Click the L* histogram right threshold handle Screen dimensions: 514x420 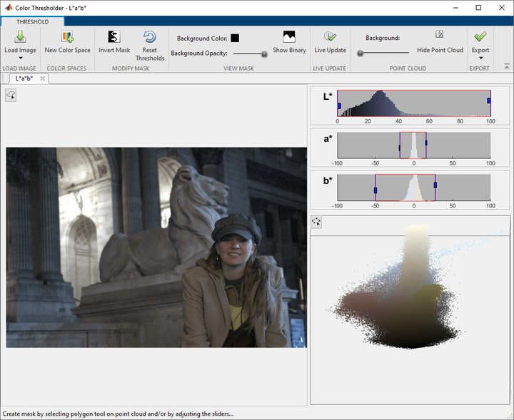489,101
